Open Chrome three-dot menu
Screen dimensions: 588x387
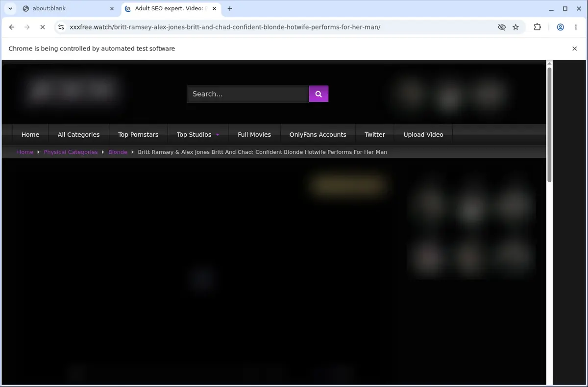(577, 27)
